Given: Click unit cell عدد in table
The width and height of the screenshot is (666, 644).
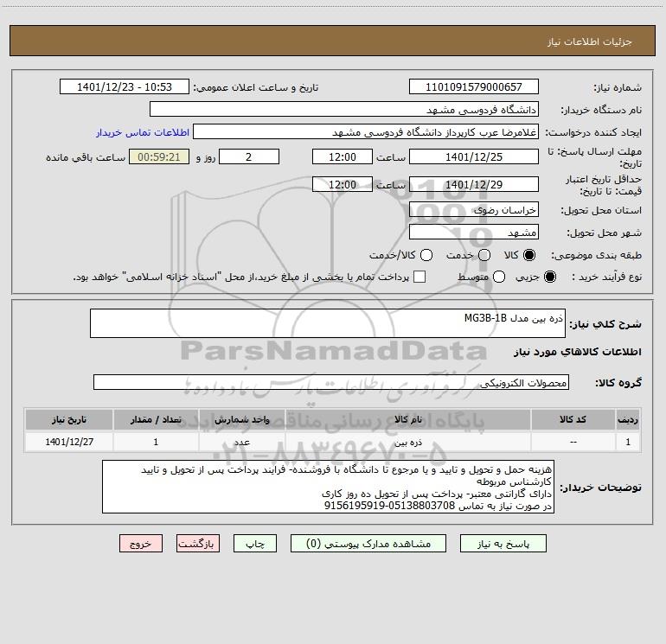Looking at the screenshot, I should click(241, 442).
